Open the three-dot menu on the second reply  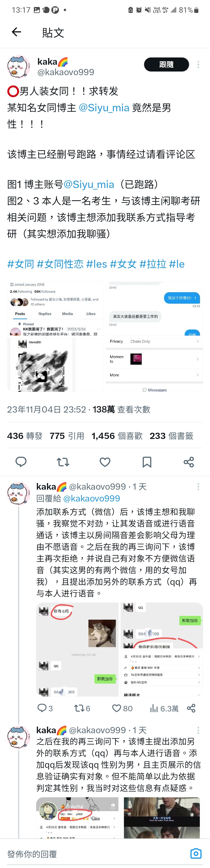coord(198,730)
